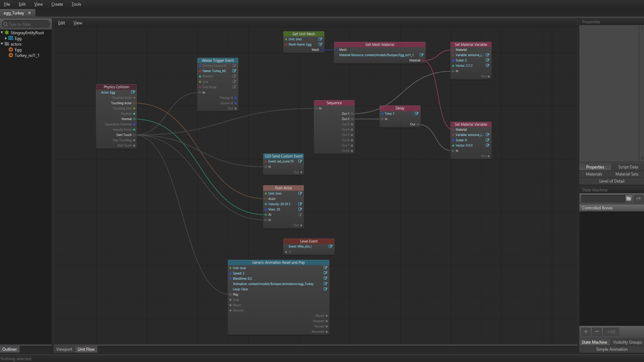Click edit icon for Push Actor Velocity

point(300,204)
